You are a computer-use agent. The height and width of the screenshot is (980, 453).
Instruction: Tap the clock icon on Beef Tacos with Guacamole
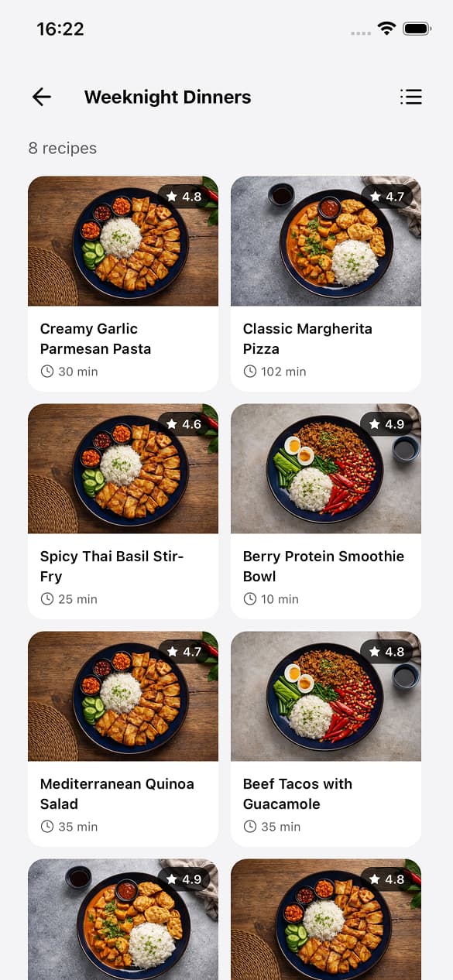click(x=250, y=827)
